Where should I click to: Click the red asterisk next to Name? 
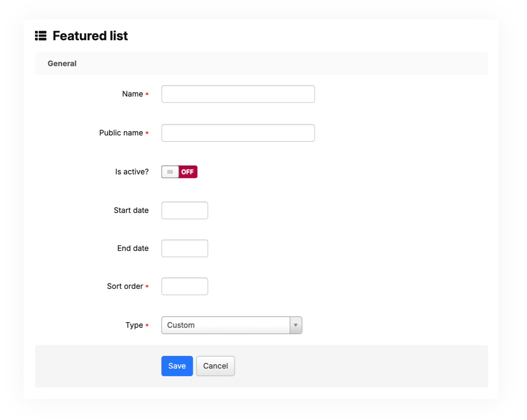point(147,94)
